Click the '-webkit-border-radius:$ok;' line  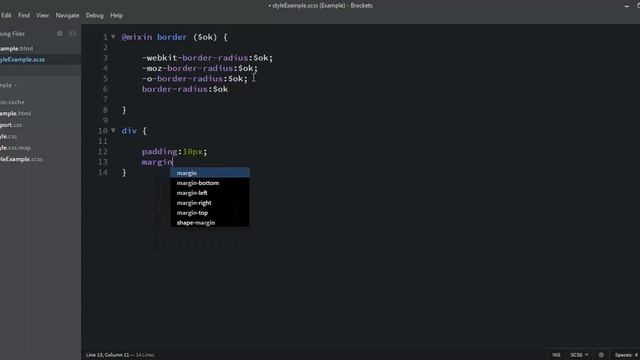207,58
